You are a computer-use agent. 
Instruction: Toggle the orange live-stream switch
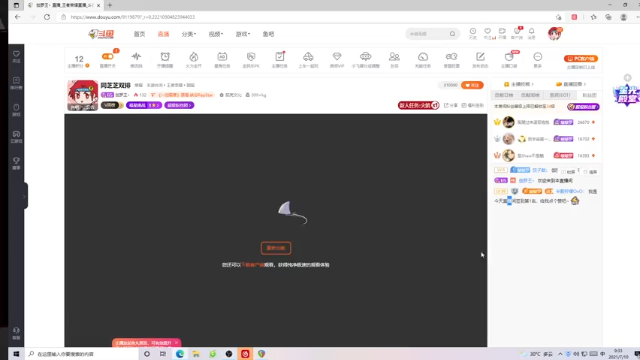[107, 56]
